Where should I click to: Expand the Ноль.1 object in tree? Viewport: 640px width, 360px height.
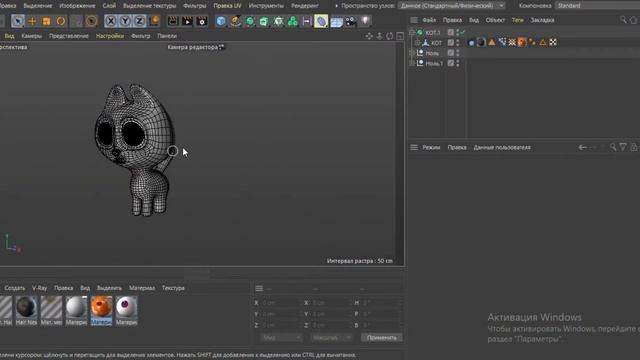(412, 63)
